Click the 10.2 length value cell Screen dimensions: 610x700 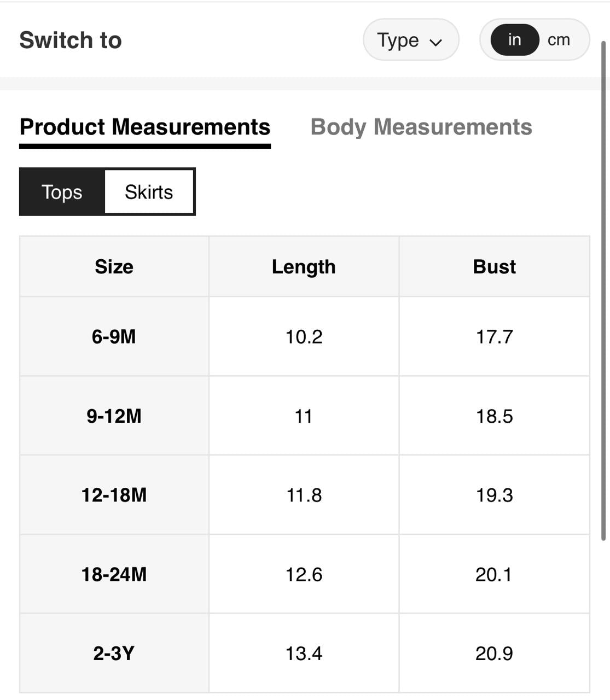(304, 336)
